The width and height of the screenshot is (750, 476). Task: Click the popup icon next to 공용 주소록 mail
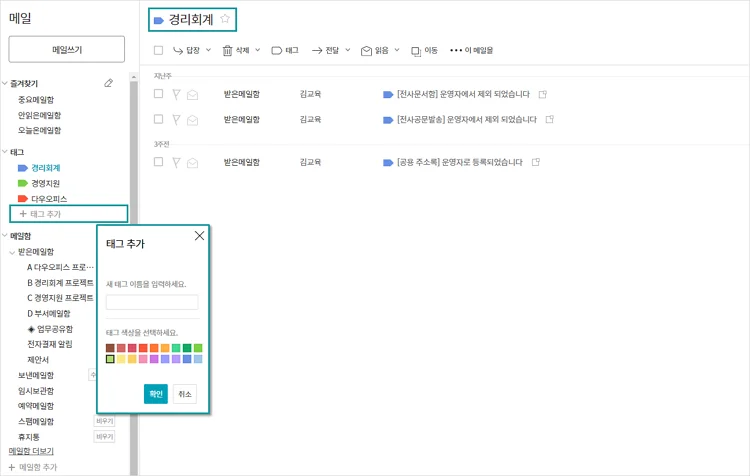pyautogui.click(x=536, y=161)
